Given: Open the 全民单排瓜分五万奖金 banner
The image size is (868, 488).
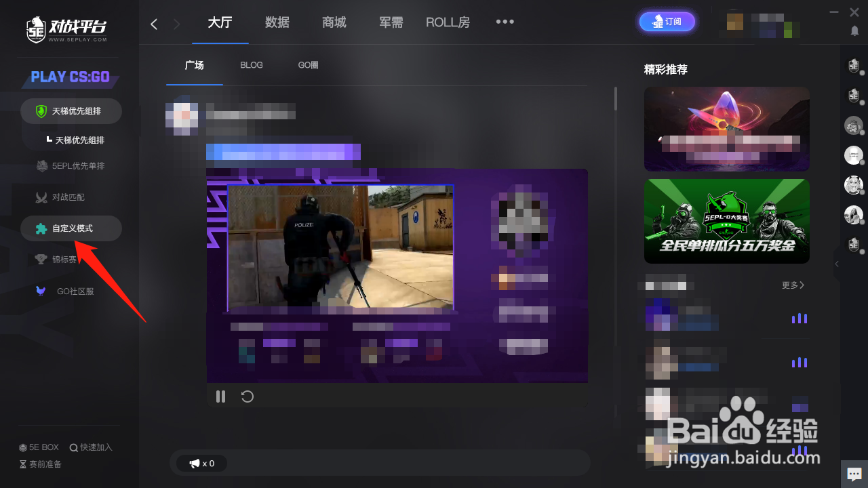Looking at the screenshot, I should coord(727,221).
